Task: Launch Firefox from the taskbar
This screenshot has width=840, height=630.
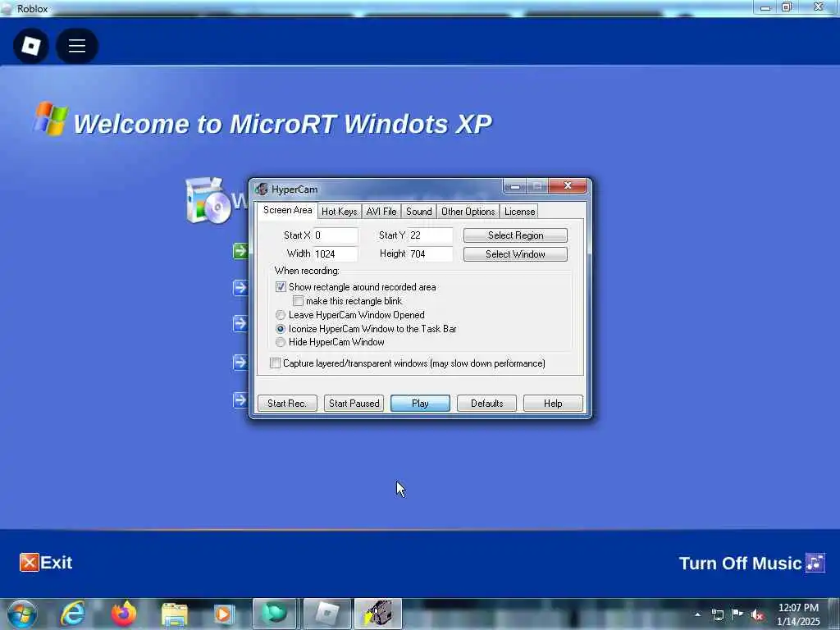Action: (x=124, y=614)
